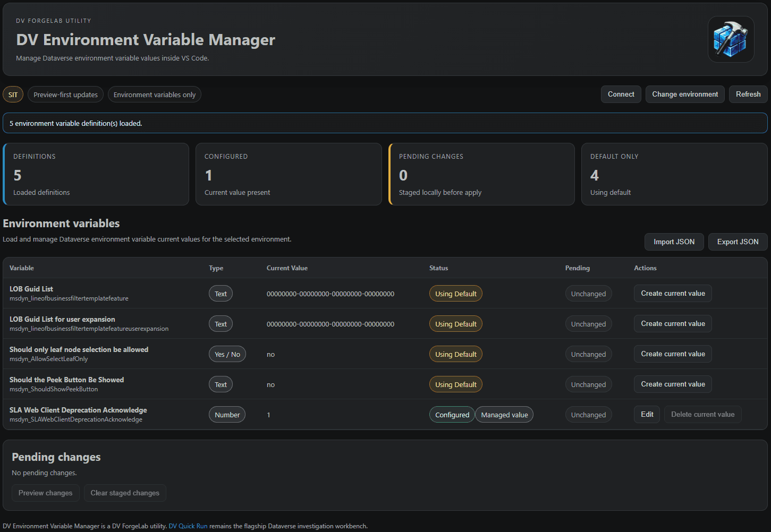
Task: Click the SIT environment pill
Action: (x=13, y=95)
